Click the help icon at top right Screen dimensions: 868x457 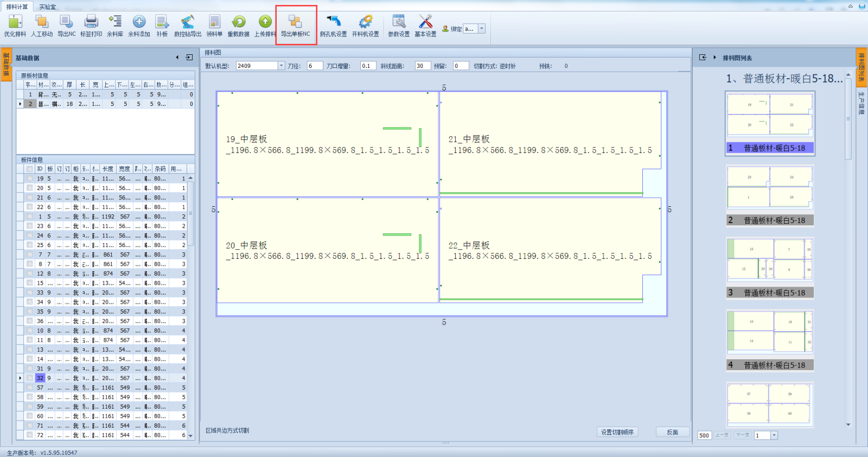862,7
